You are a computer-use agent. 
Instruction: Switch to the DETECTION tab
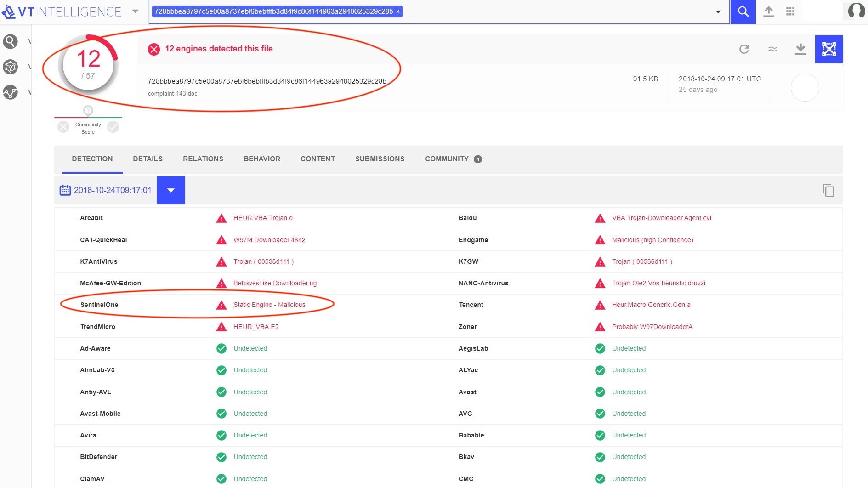(92, 159)
